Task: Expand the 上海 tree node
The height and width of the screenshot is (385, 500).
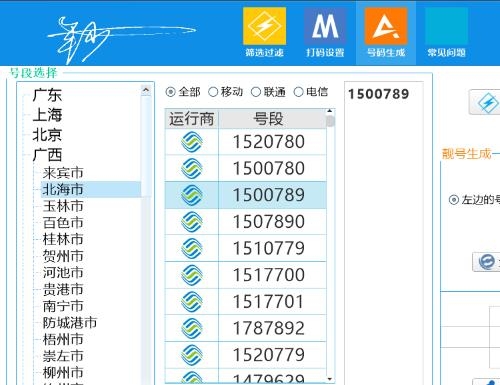Action: pyautogui.click(x=47, y=115)
